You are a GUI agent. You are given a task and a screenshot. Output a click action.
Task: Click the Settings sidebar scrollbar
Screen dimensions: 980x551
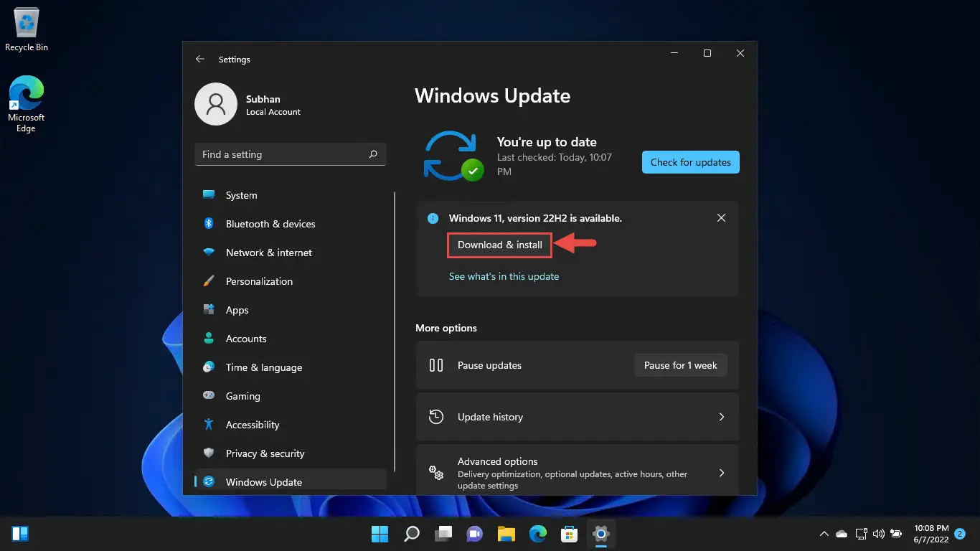click(395, 331)
